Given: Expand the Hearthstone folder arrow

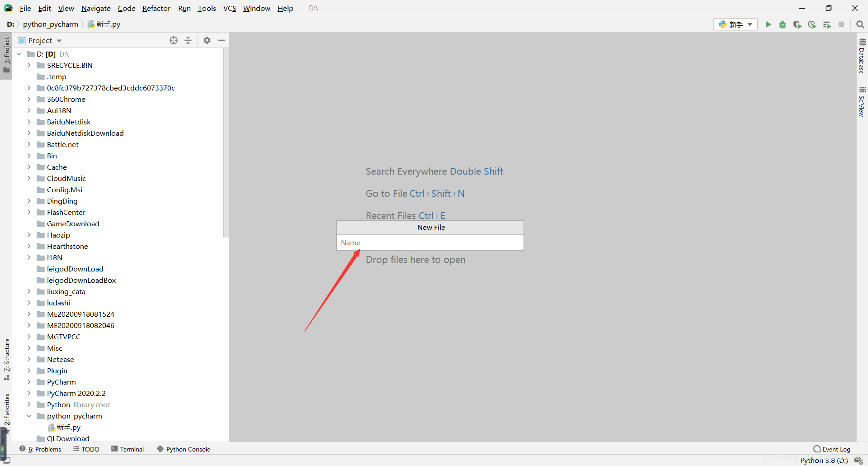Looking at the screenshot, I should point(29,246).
